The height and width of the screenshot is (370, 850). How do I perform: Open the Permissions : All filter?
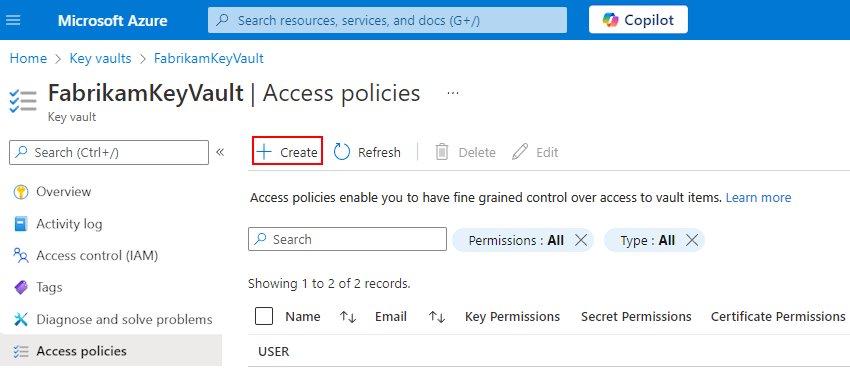(516, 240)
